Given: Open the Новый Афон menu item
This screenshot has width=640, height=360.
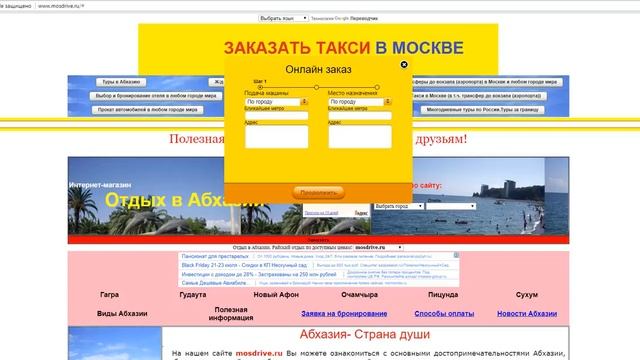Looking at the screenshot, I should click(x=276, y=295).
